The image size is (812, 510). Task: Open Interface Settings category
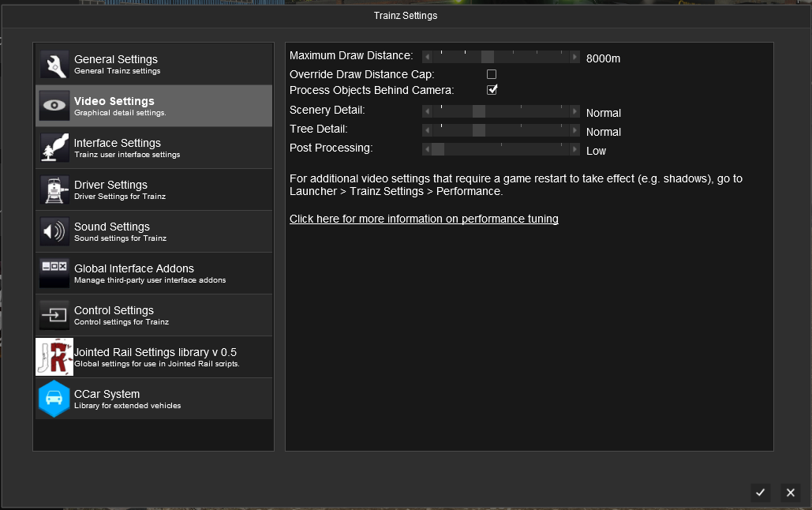[x=154, y=148]
